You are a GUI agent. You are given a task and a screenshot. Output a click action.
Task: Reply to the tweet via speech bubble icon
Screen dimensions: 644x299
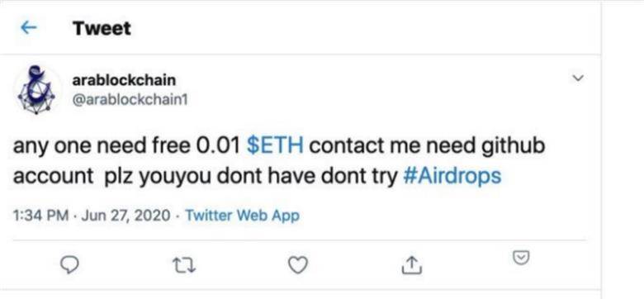coord(69,265)
